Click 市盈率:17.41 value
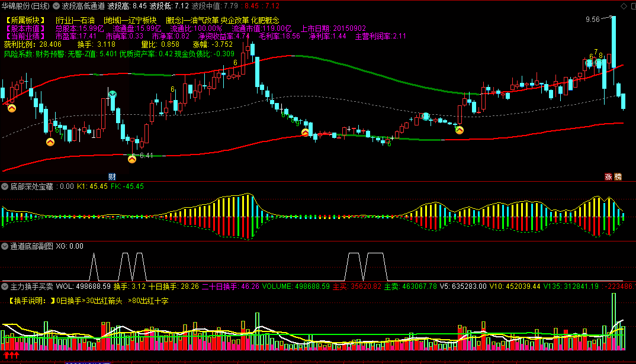Image resolution: width=636 pixels, height=364 pixels. coord(76,36)
